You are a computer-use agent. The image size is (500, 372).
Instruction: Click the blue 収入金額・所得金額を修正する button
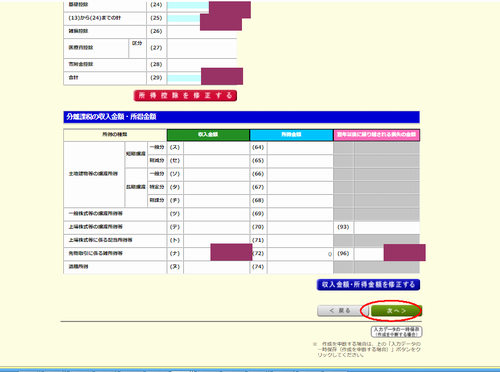[368, 285]
